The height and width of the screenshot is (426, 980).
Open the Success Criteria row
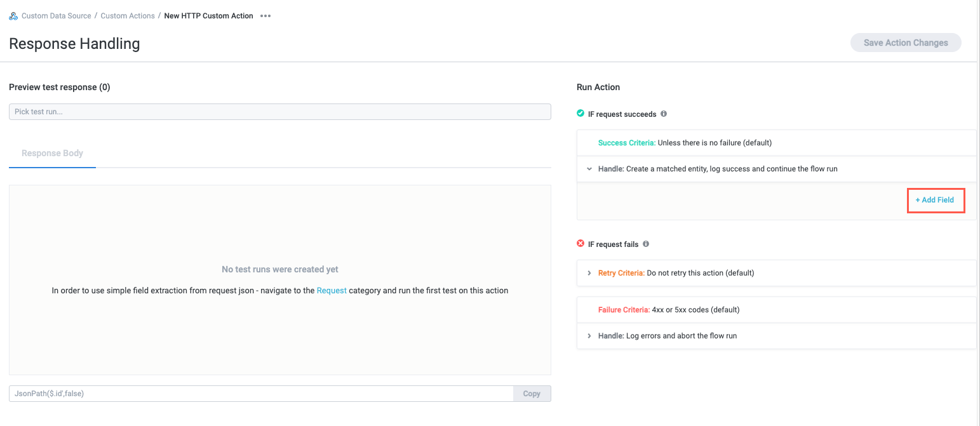point(685,143)
